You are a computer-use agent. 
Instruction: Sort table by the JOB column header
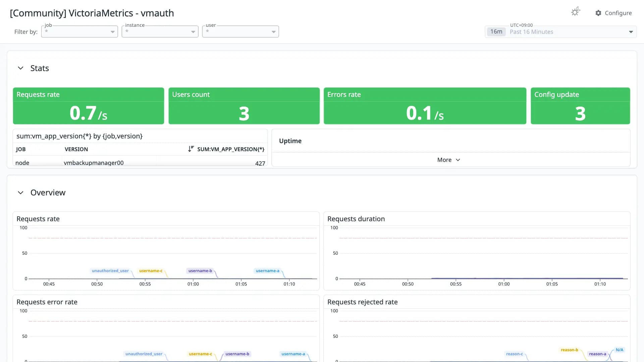coord(21,149)
